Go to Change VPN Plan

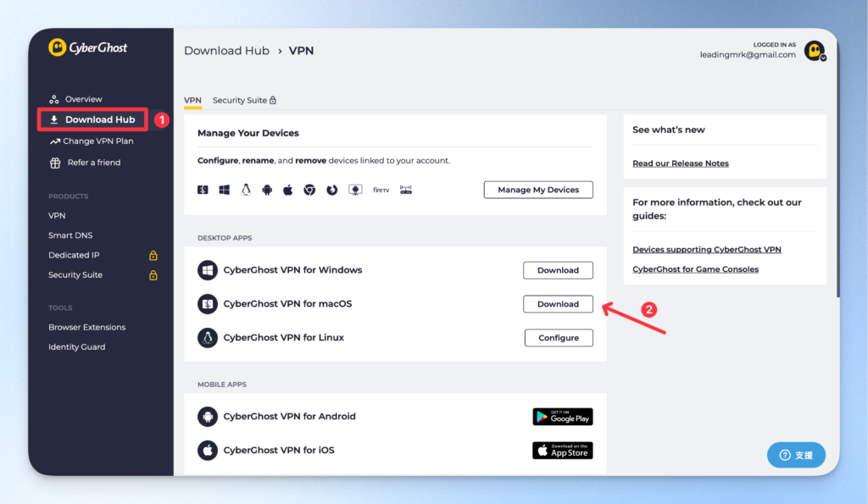tap(98, 141)
